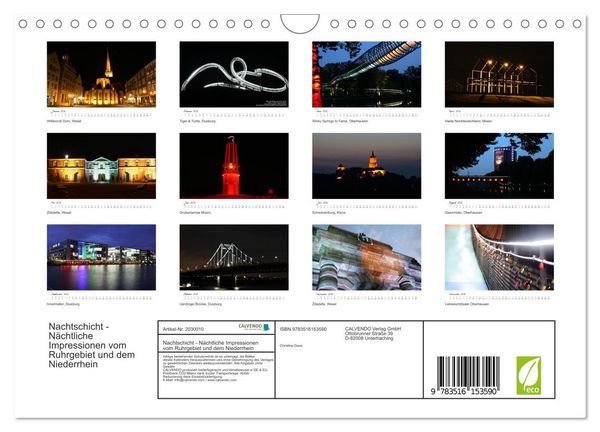The width and height of the screenshot is (600, 432).
Task: Open the Tiger & Turtle Duisburg photo
Action: (x=234, y=74)
